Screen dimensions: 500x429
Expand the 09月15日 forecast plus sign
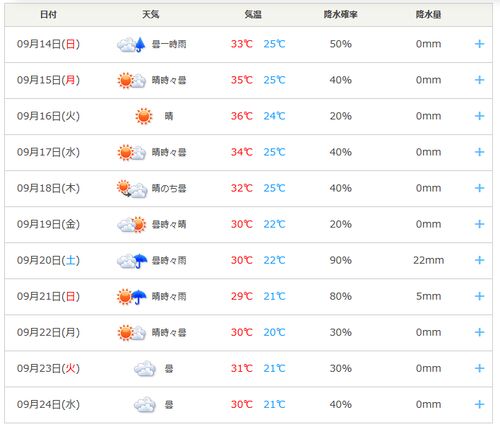(479, 80)
